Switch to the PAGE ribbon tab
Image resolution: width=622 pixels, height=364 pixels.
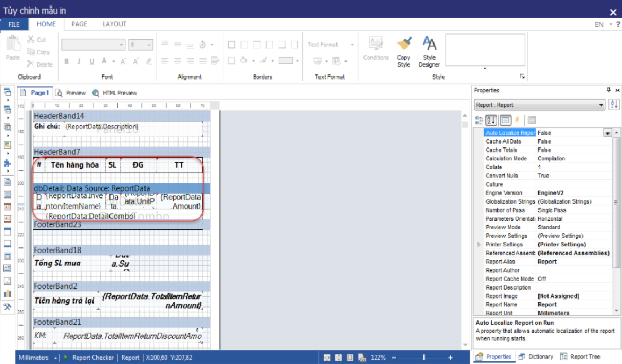79,24
